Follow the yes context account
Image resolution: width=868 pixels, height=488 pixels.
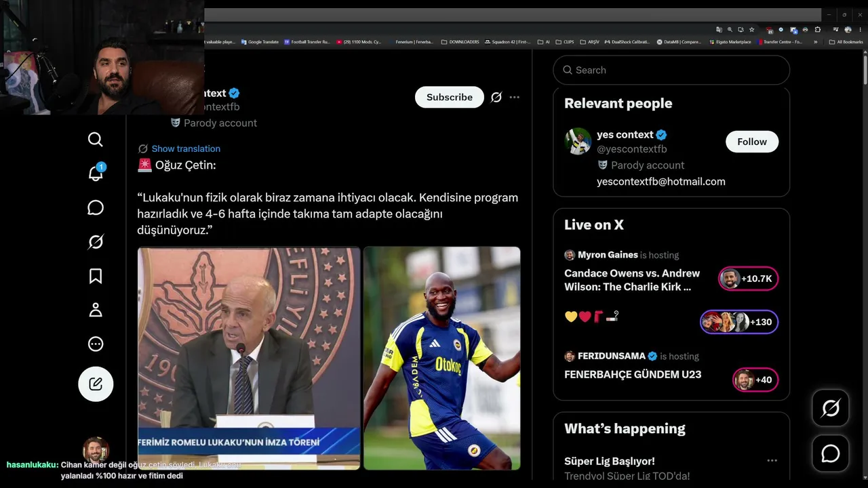point(752,142)
